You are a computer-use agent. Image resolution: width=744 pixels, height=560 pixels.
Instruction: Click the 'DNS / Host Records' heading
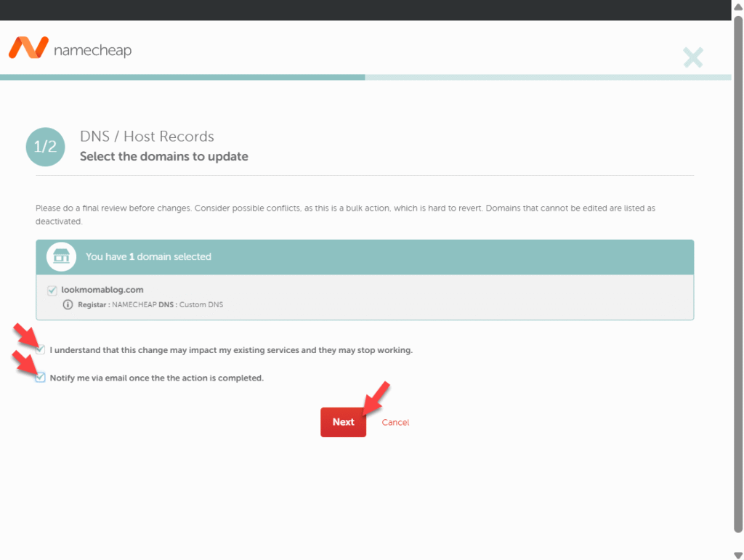(147, 137)
